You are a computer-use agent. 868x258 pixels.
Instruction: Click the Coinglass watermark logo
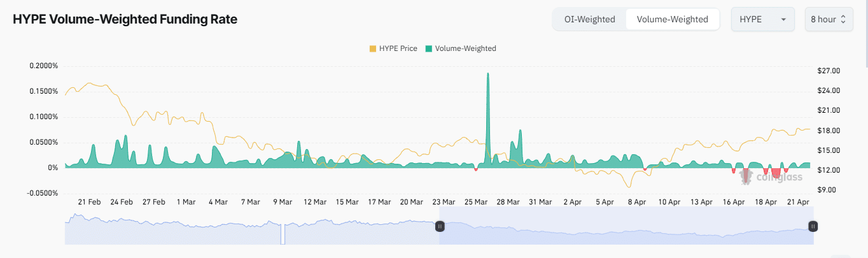click(770, 177)
